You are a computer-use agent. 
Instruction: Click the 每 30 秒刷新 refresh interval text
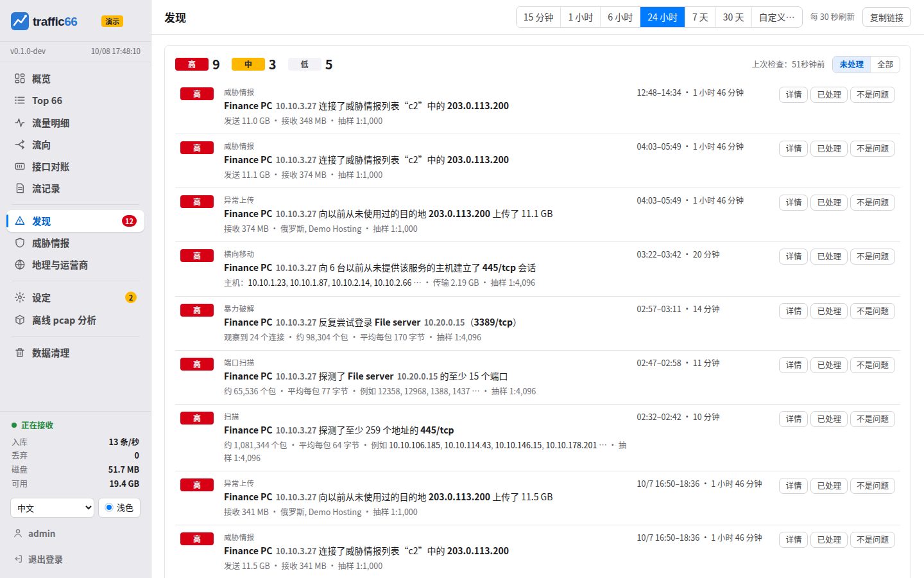click(x=832, y=17)
